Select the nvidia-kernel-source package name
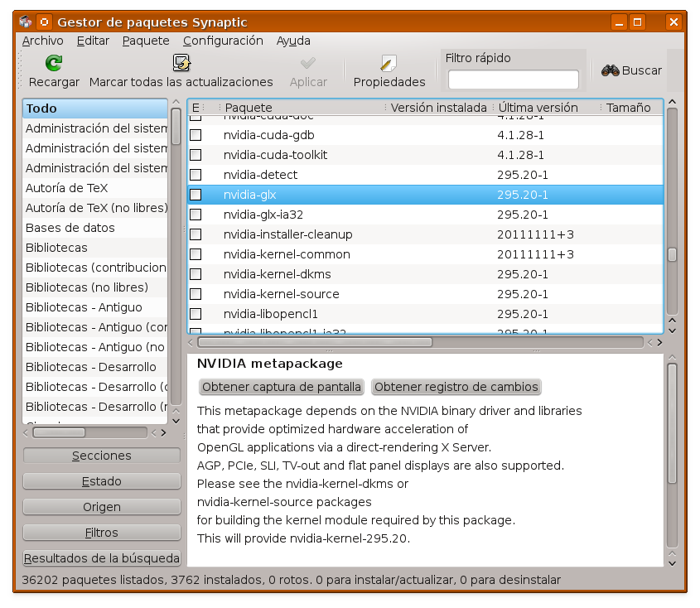 coord(282,294)
